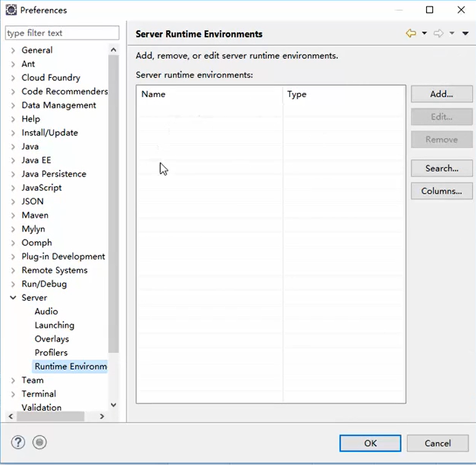
Task: Expand the Install/Update node
Action: coord(13,133)
